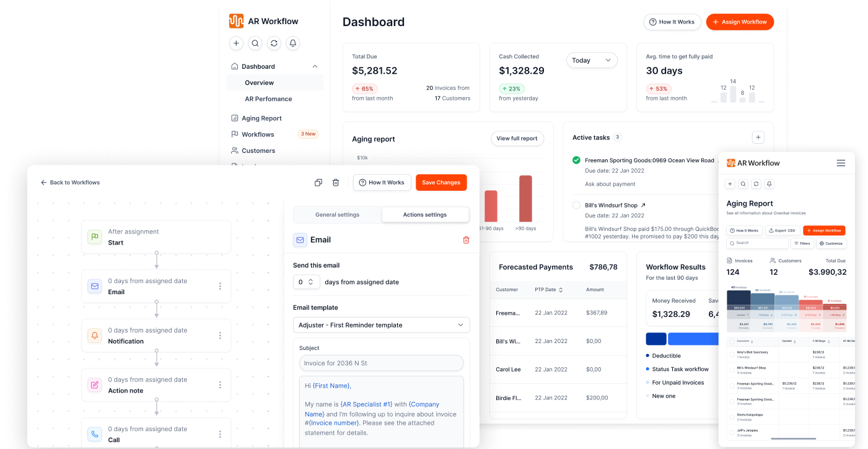
Task: Click the Search field in mobile panel
Action: (757, 243)
